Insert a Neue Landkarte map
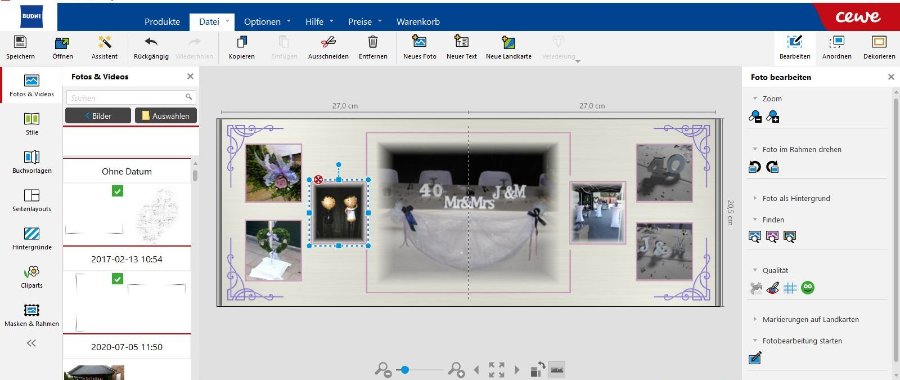Screen dimensions: 900x380 point(508,42)
